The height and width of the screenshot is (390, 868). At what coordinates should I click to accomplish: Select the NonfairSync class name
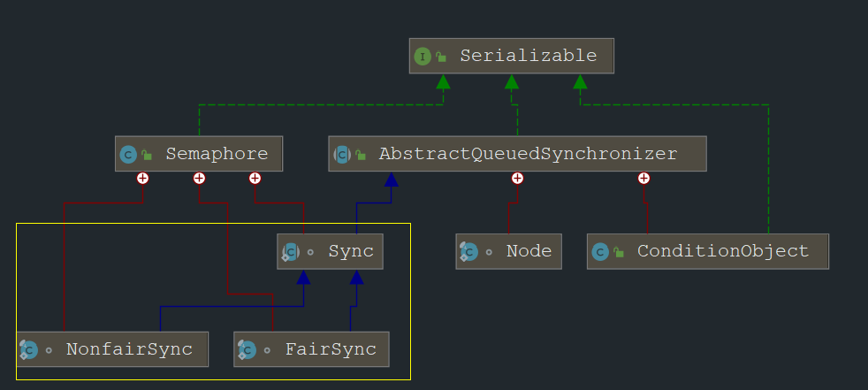coord(129,349)
